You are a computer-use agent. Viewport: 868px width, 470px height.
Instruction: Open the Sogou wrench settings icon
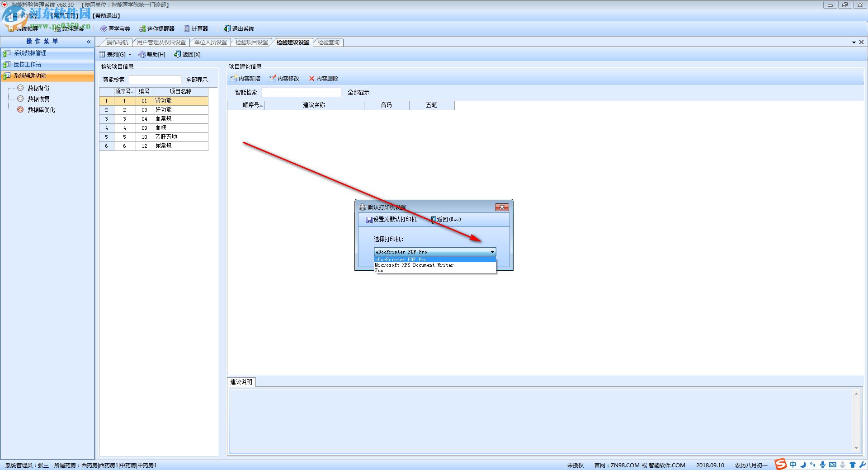point(862,465)
